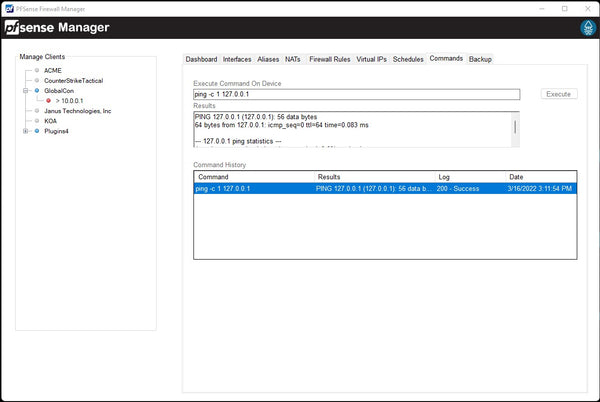
Task: Click the gray status dot beside ACME
Action: pos(37,71)
